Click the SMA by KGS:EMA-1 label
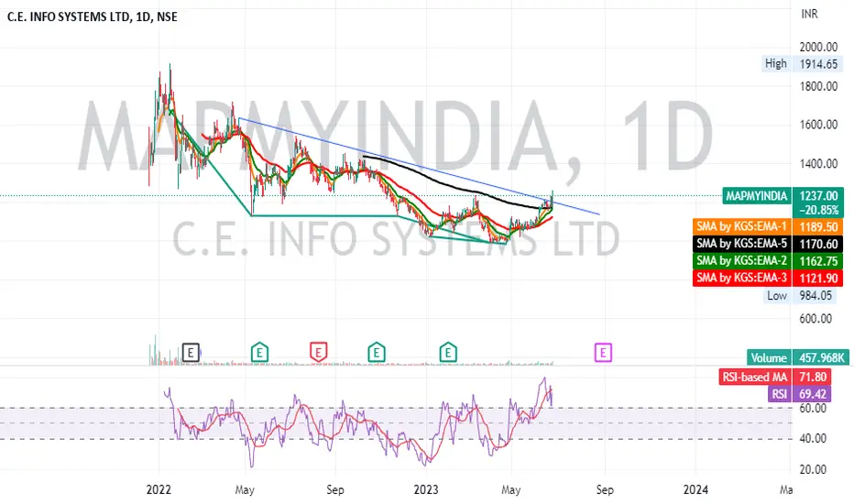Viewport: 854px width, 504px height. tap(742, 226)
